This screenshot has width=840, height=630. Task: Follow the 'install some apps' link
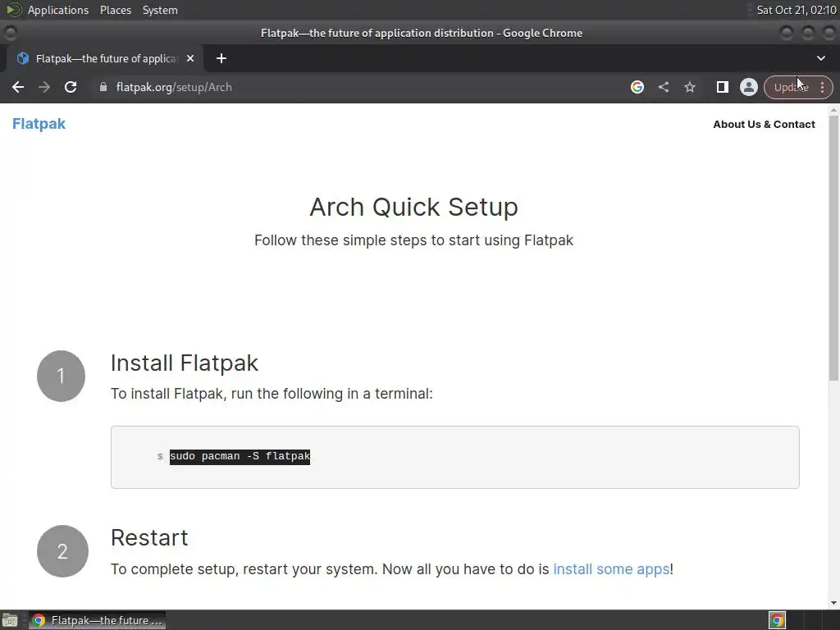[611, 568]
